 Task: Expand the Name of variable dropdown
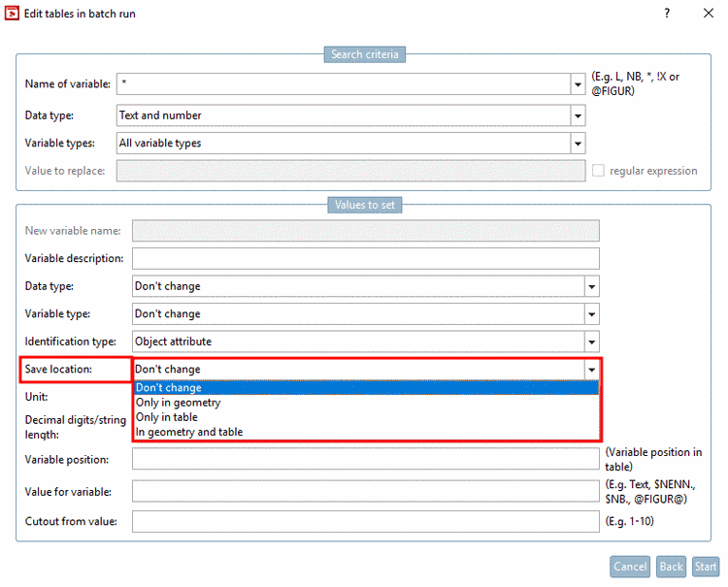point(578,84)
